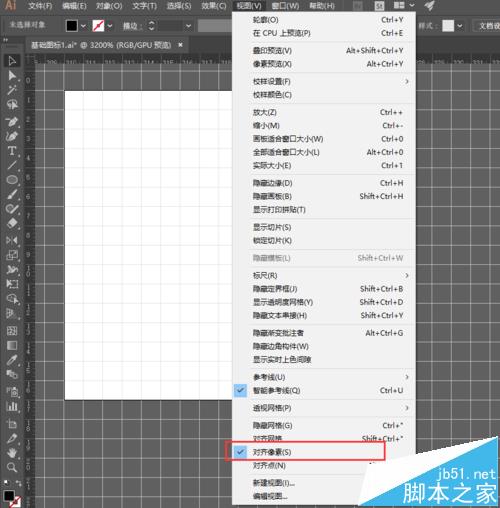Click the swap fill and stroke arrows
The image size is (500, 508).
19,483
